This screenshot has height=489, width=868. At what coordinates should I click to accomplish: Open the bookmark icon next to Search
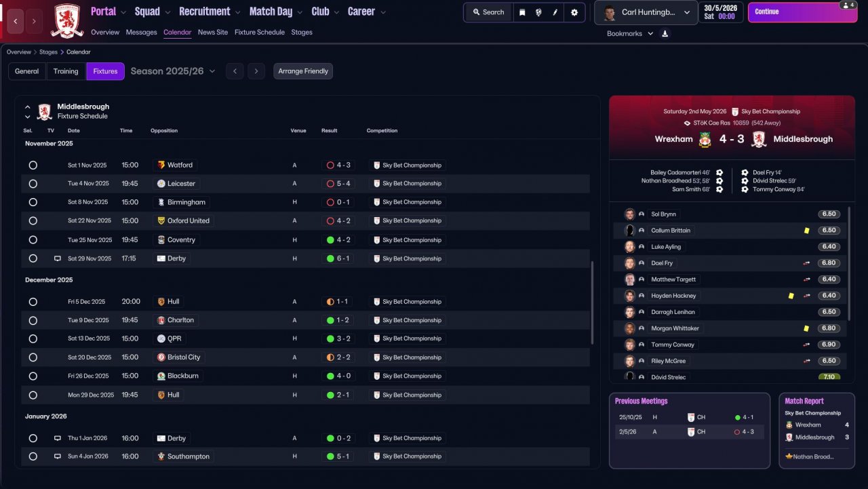(x=522, y=12)
